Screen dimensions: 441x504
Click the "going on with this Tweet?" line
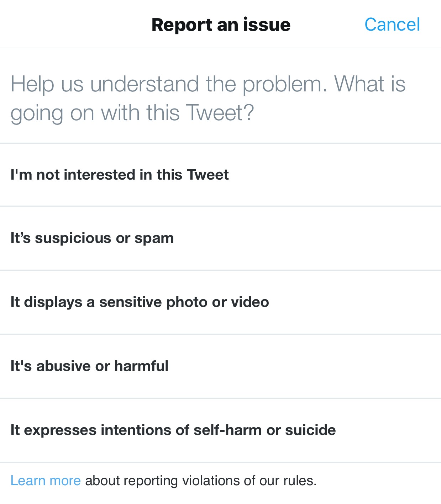point(132,113)
